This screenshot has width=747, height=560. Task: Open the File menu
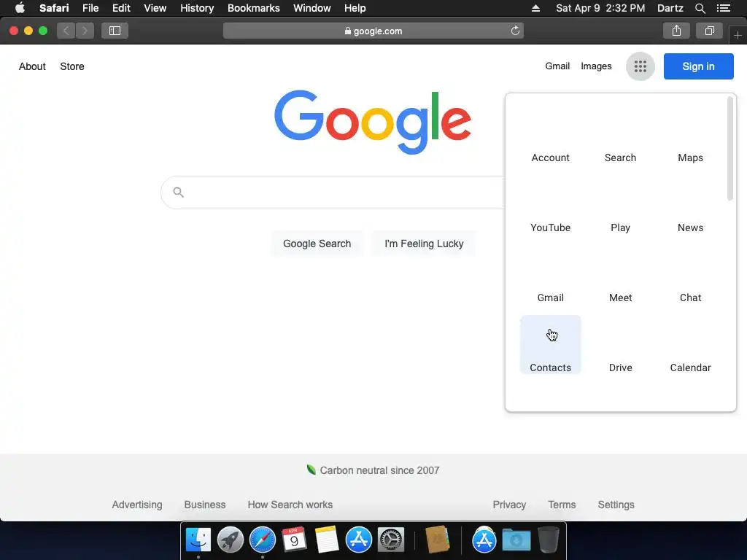pos(90,8)
